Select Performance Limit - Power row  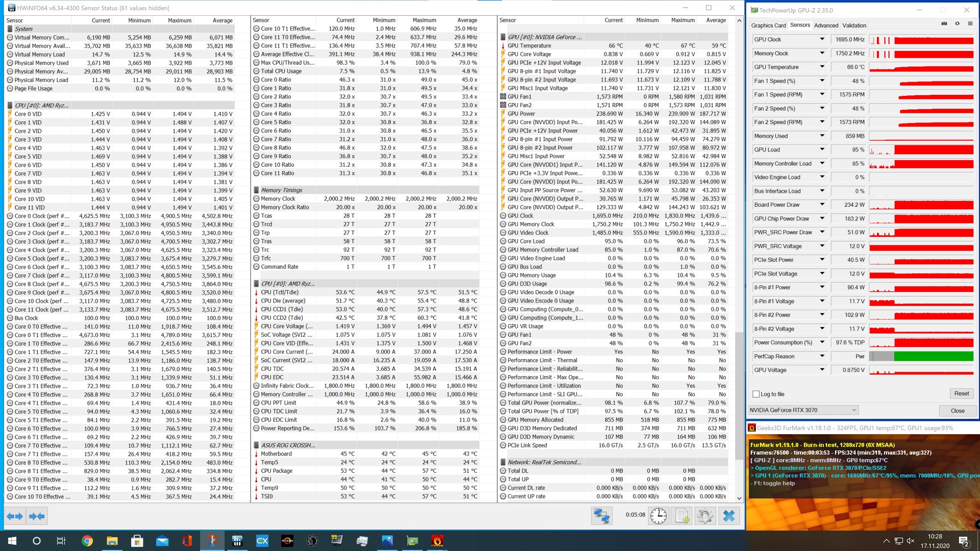pos(614,352)
